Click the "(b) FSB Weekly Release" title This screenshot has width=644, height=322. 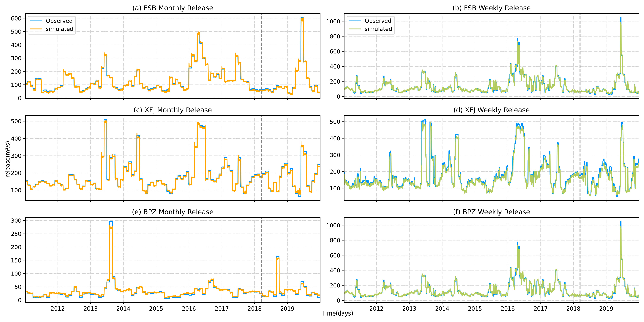[491, 8]
